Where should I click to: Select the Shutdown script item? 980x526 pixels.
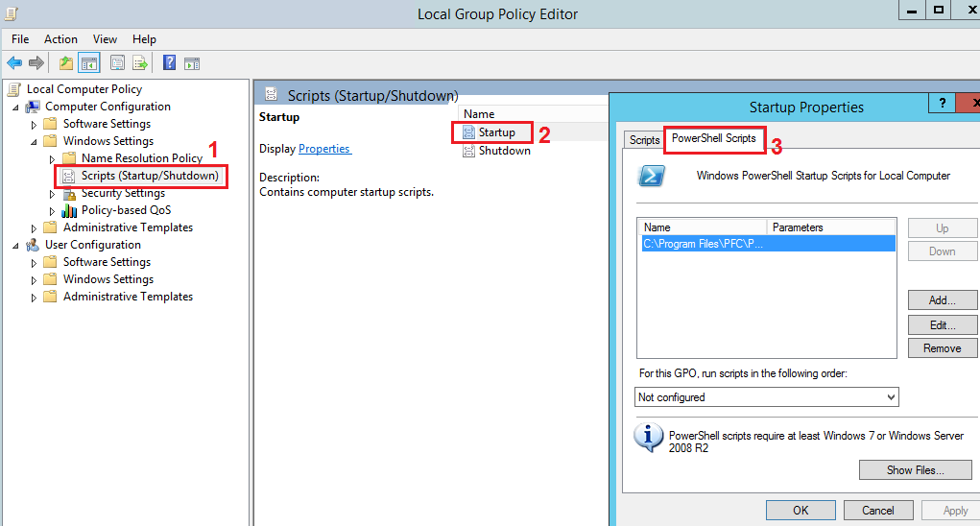504,151
